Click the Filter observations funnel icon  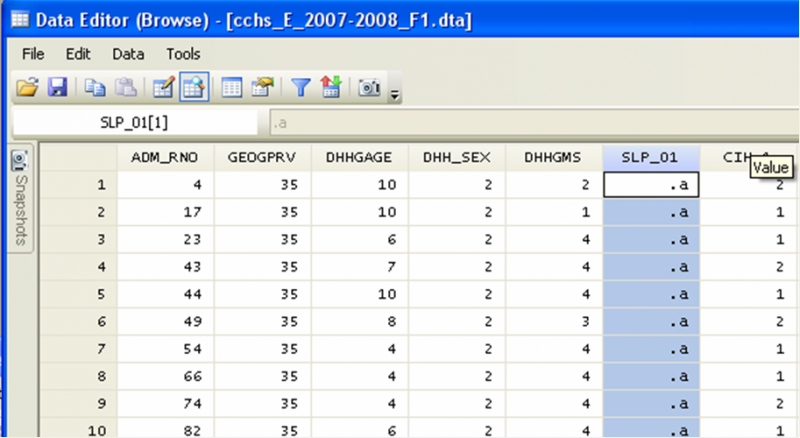coord(301,88)
